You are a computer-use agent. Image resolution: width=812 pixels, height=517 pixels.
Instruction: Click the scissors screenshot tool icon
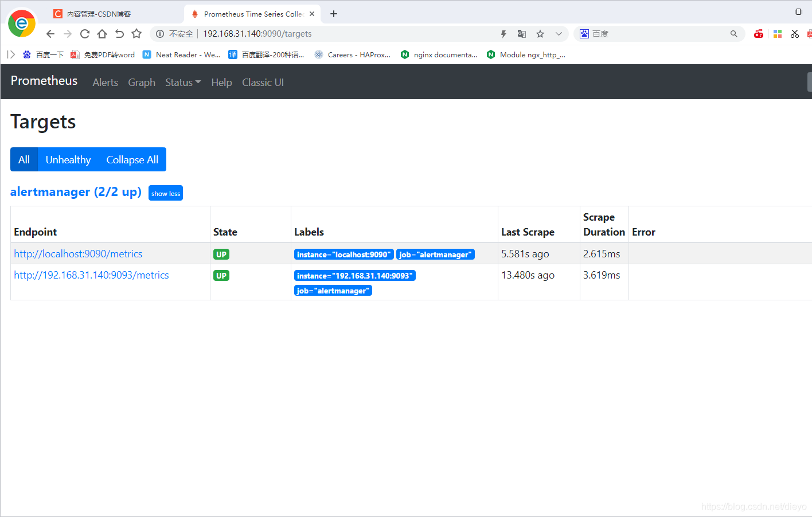point(795,34)
